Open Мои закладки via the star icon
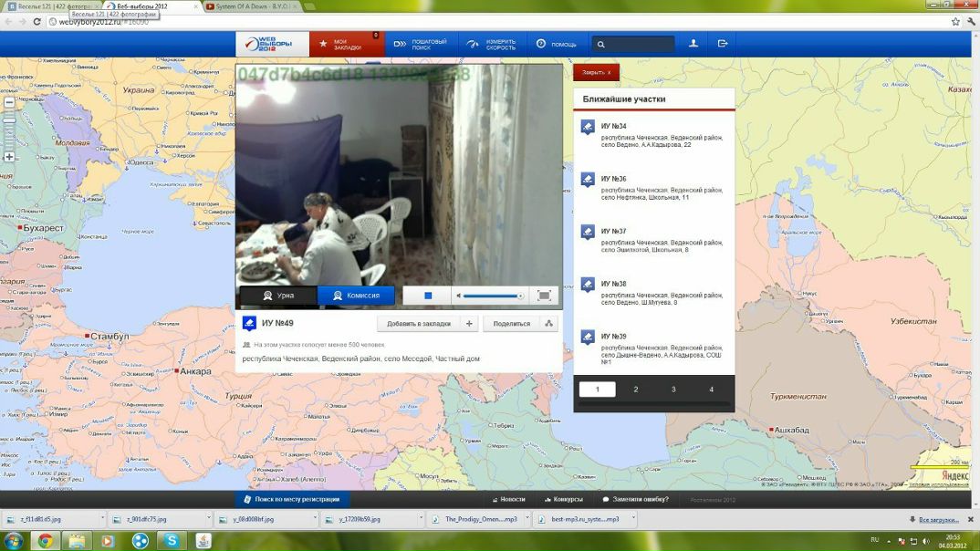Screen dimensions: 980x551 [323, 43]
